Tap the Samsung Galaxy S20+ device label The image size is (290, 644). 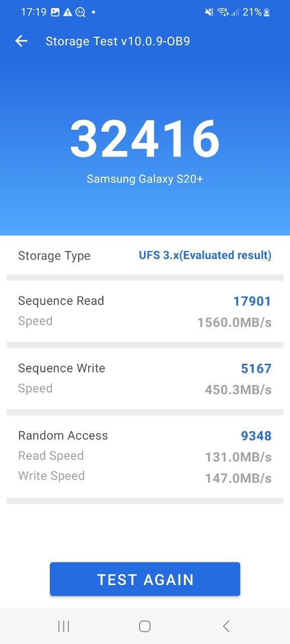point(145,179)
